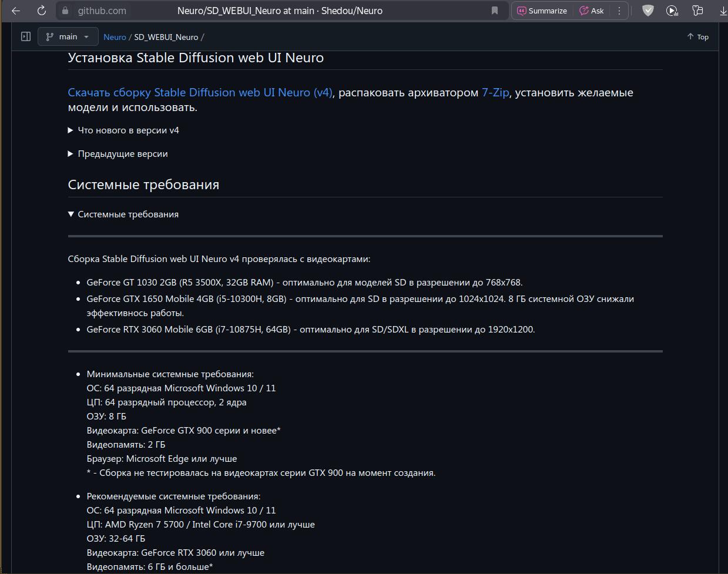Click 'Видеопамять: 6 ГБ и больше*' line
This screenshot has width=728, height=574.
[x=150, y=567]
